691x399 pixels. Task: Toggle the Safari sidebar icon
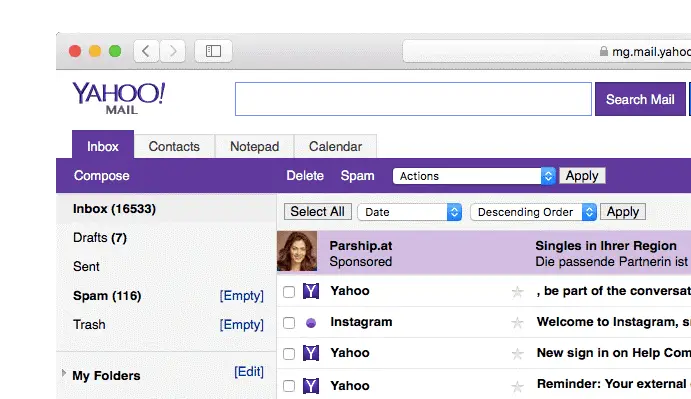click(213, 51)
